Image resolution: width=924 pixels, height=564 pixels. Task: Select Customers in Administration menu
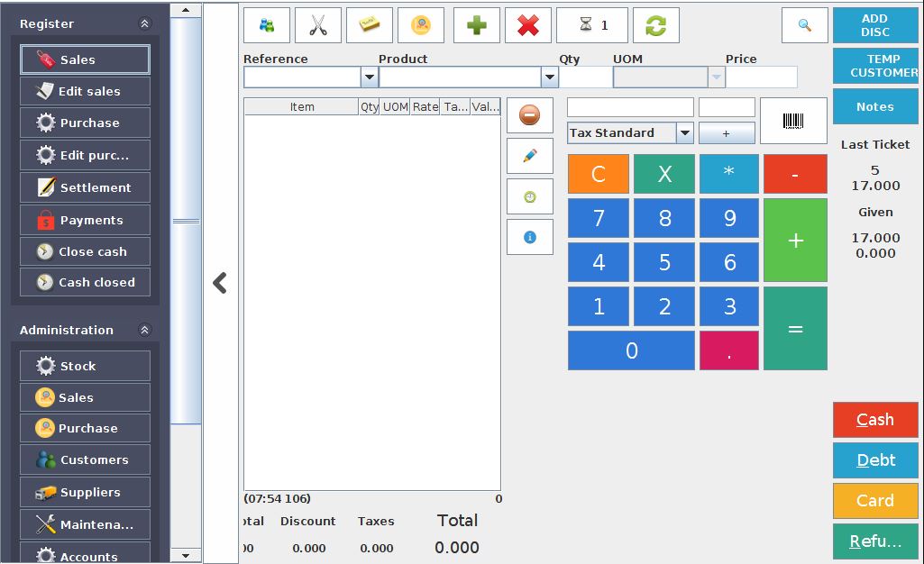tap(86, 460)
